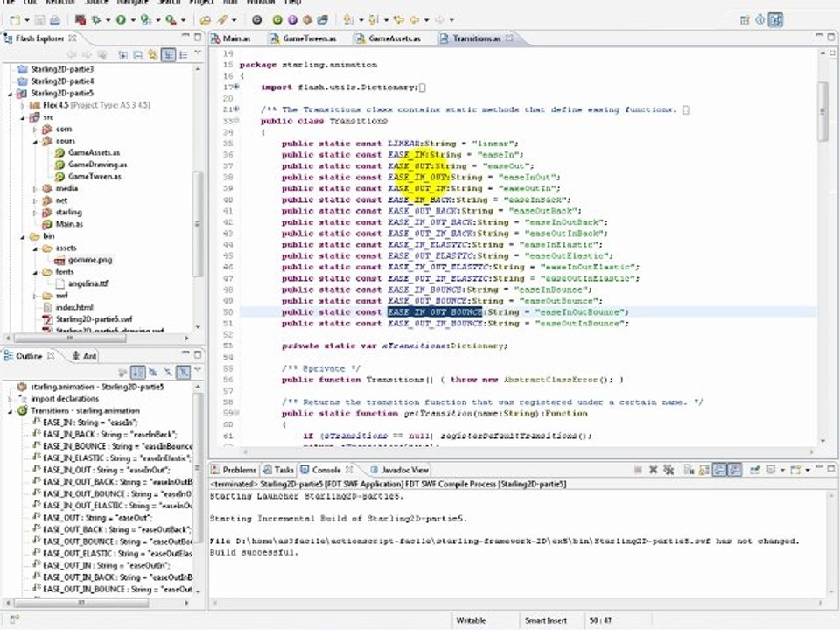Click the New file wizard icon
Image resolution: width=840 pixels, height=630 pixels.
(x=16, y=20)
